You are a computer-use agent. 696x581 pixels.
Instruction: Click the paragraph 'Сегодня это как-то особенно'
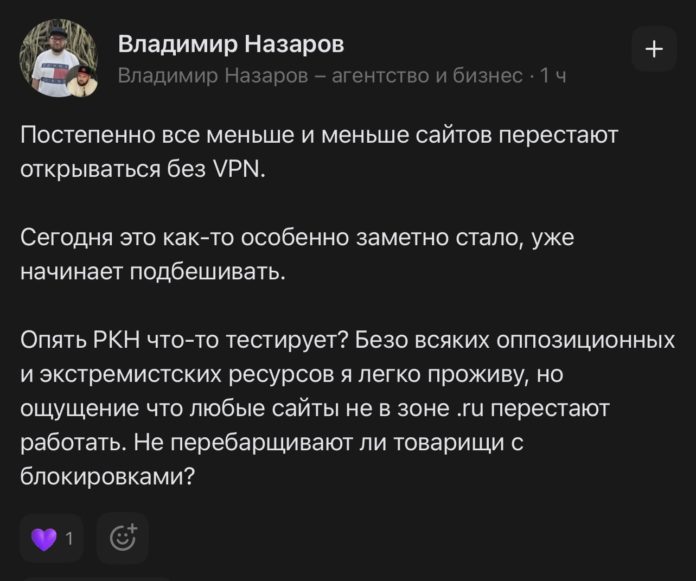297,255
